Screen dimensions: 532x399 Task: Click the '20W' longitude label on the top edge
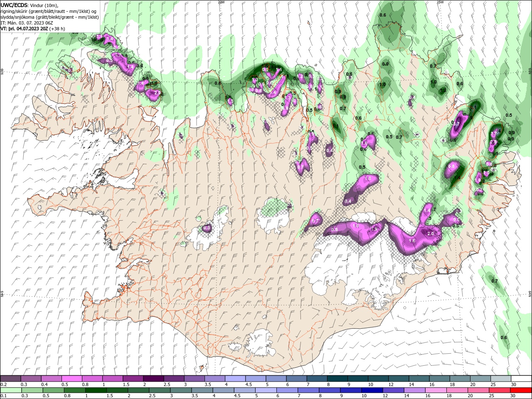[221, 2]
